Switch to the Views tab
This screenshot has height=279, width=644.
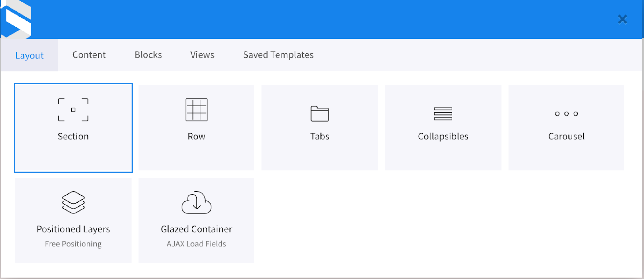[202, 55]
